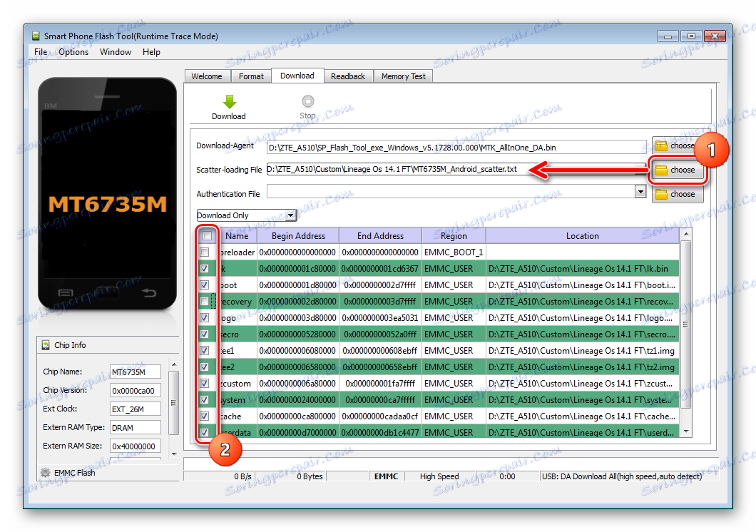Click the EMMC Flash gear icon
756x532 pixels.
(x=46, y=473)
